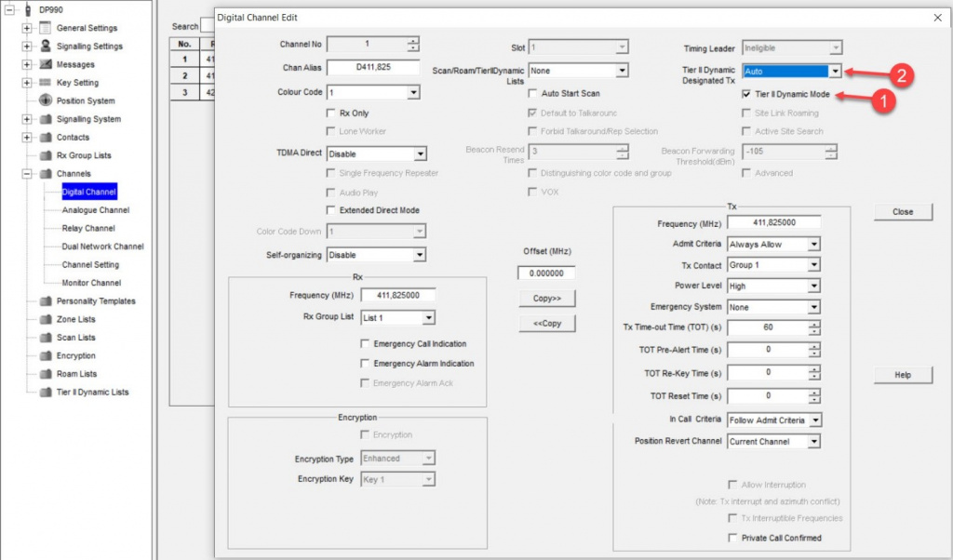Click the Key Setting keyboard icon

(x=45, y=83)
